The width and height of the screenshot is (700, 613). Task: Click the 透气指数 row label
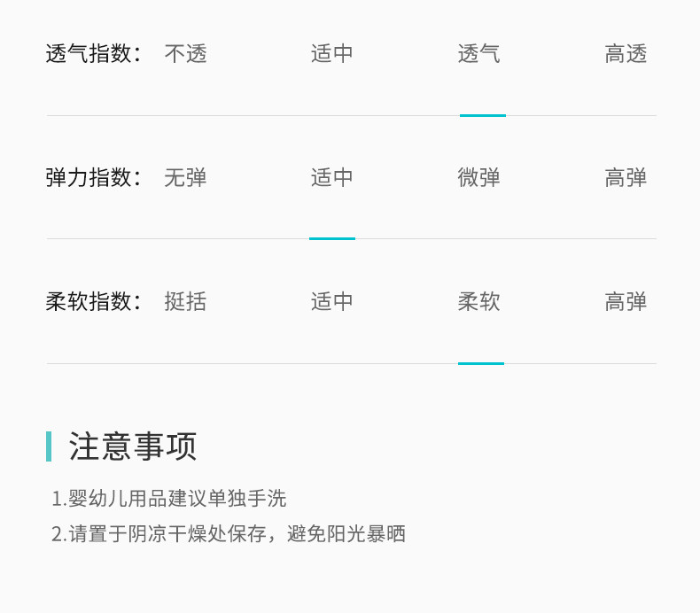coord(94,54)
